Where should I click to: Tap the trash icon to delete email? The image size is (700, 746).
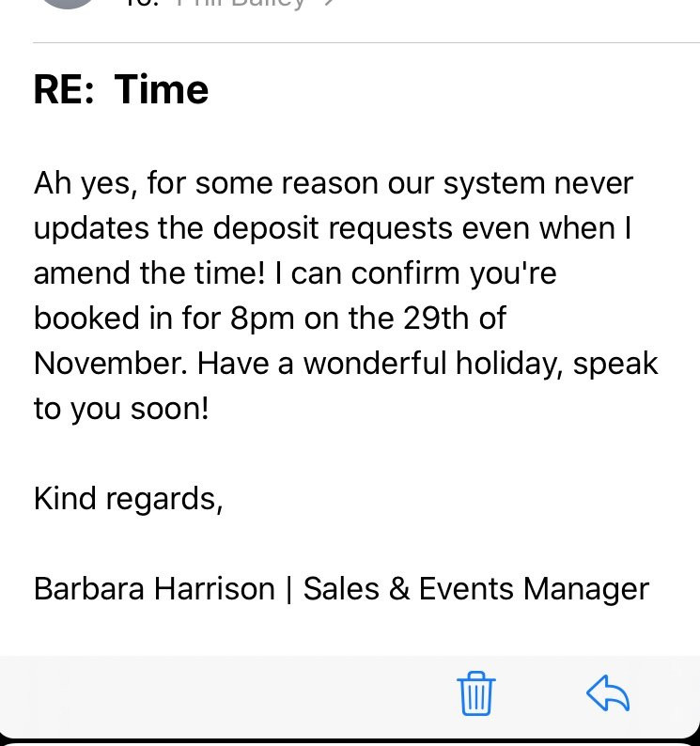pyautogui.click(x=475, y=693)
